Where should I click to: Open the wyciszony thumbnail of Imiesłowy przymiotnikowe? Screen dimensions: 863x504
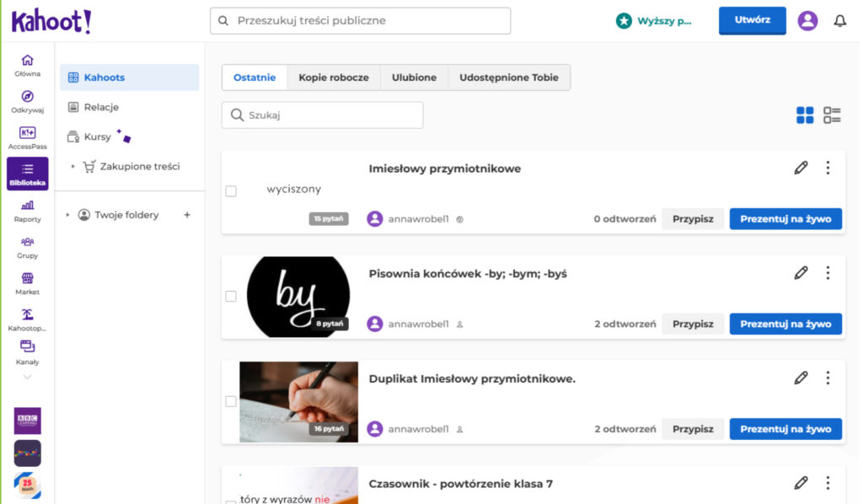pos(298,191)
